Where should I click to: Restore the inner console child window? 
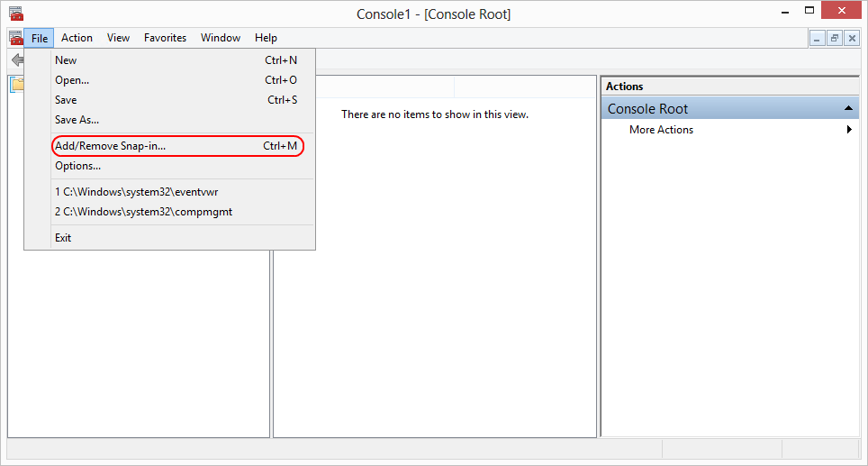835,38
